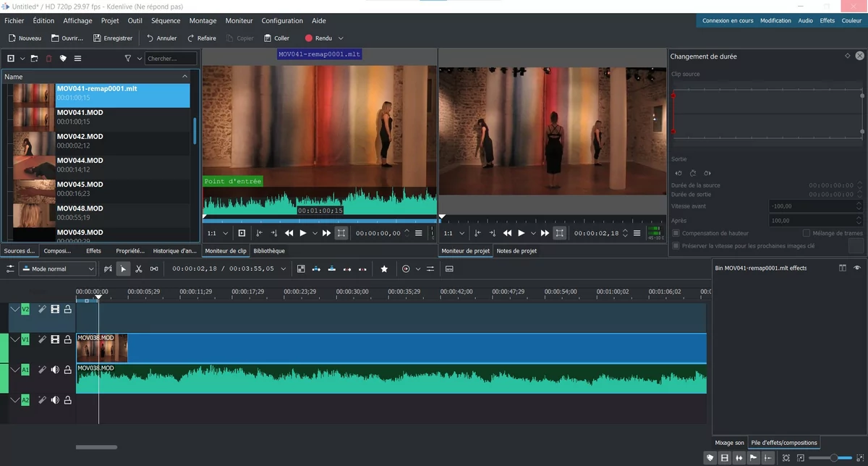
Task: Lock the V1 track
Action: click(x=67, y=339)
